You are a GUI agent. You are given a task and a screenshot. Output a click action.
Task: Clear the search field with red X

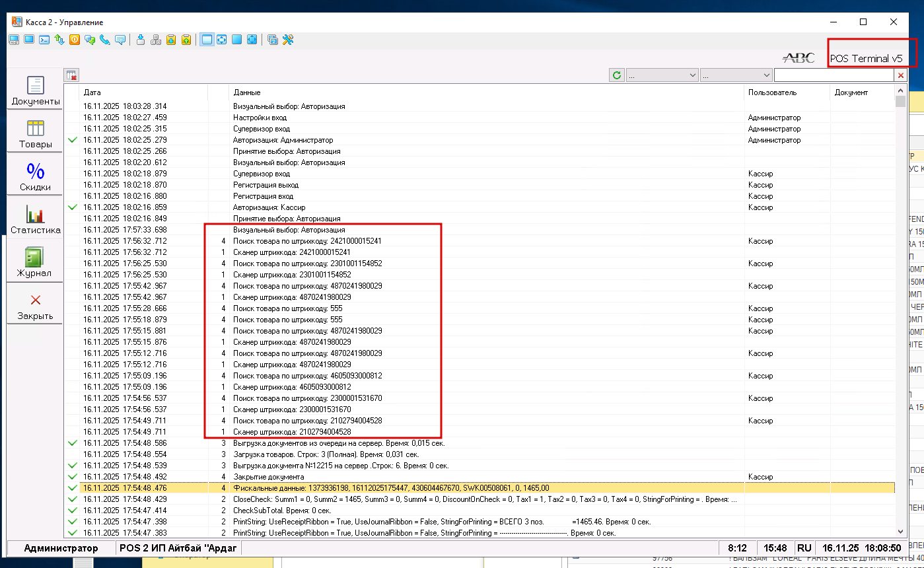900,75
